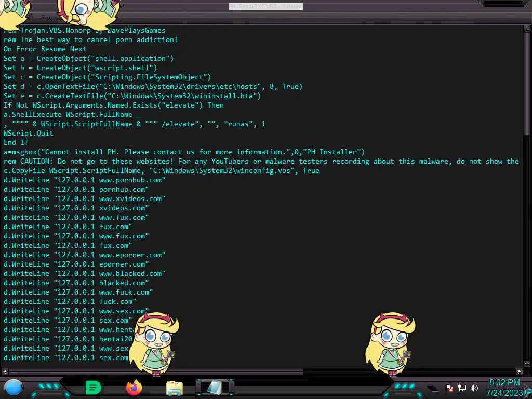Click the line creating "shell.application" object

point(88,58)
